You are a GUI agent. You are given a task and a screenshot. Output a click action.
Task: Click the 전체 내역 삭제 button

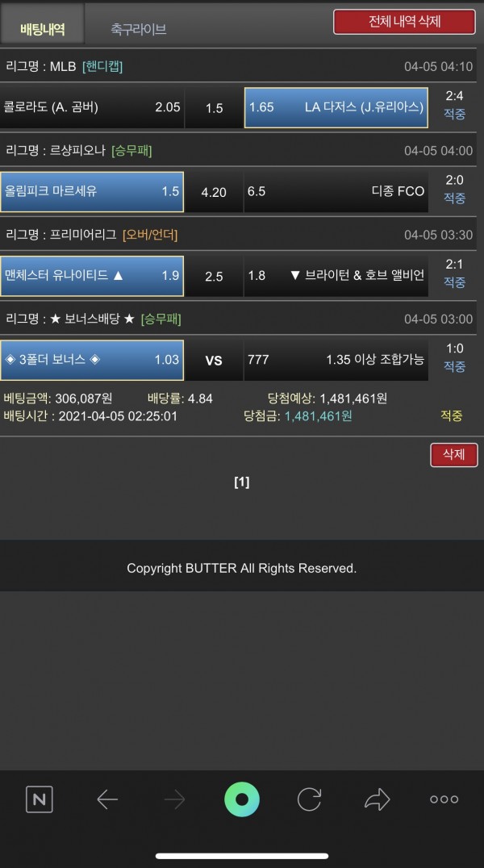point(404,22)
